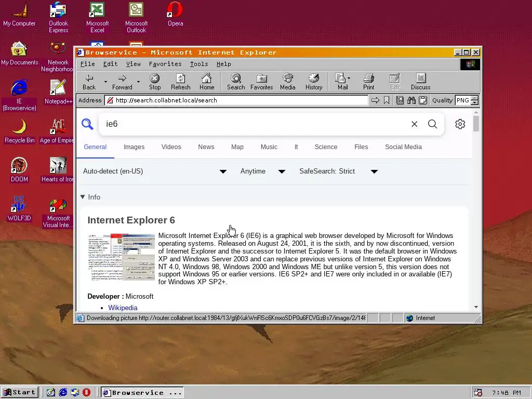This screenshot has width=532, height=399.
Task: Select the Recycle Bin desktop icon
Action: click(x=19, y=131)
